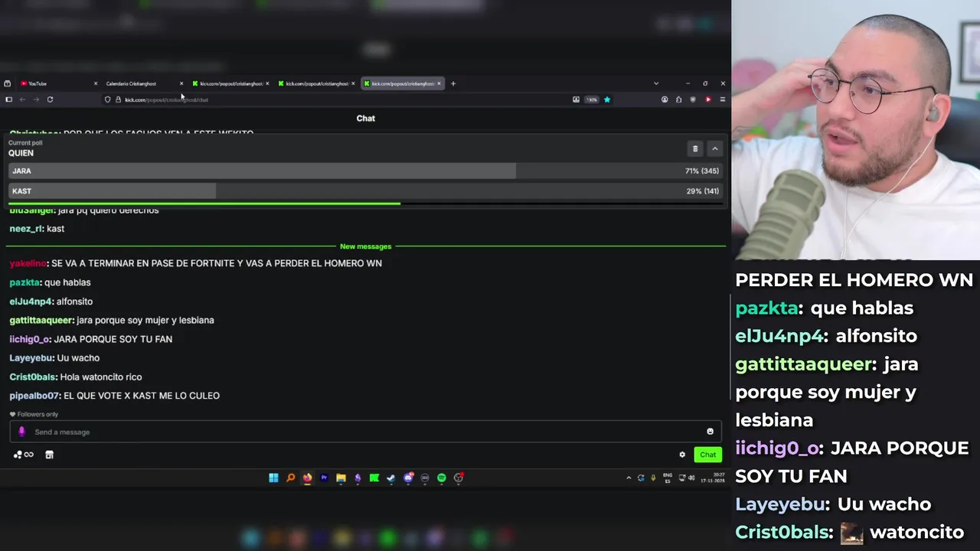Click username Crist0bals in chat
Image resolution: width=980 pixels, height=551 pixels.
tap(33, 377)
